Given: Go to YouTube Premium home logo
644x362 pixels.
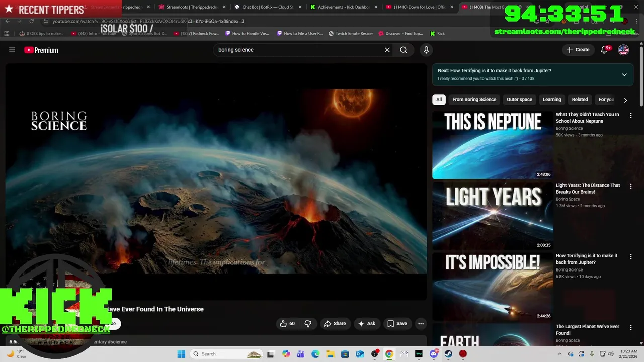Looking at the screenshot, I should point(41,50).
